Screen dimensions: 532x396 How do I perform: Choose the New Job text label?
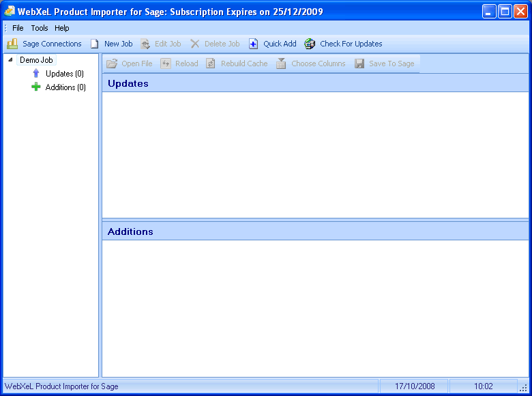(x=119, y=44)
